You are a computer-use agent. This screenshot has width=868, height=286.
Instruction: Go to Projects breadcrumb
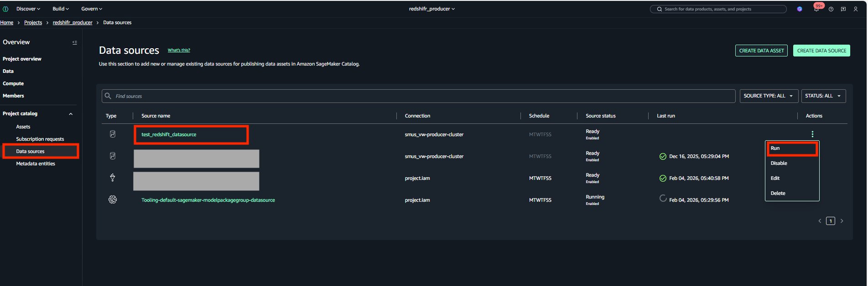pyautogui.click(x=33, y=22)
